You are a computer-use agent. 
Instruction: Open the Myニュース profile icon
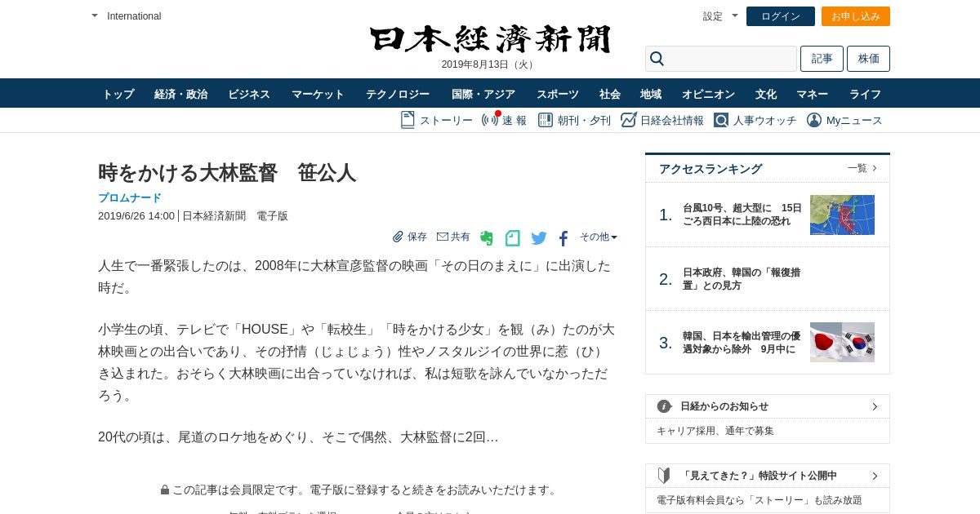coord(814,120)
